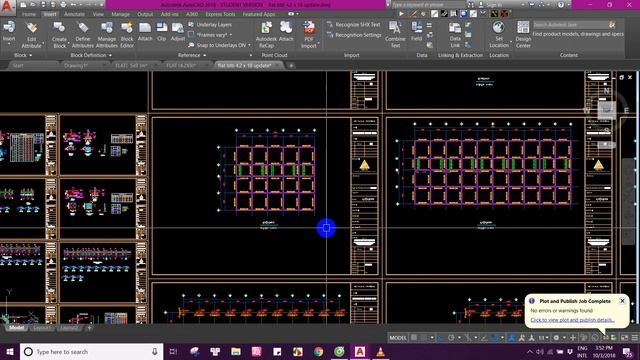Screen dimensions: 640x360
Task: Open the Insert block dropdown arrow
Action: coord(9,43)
